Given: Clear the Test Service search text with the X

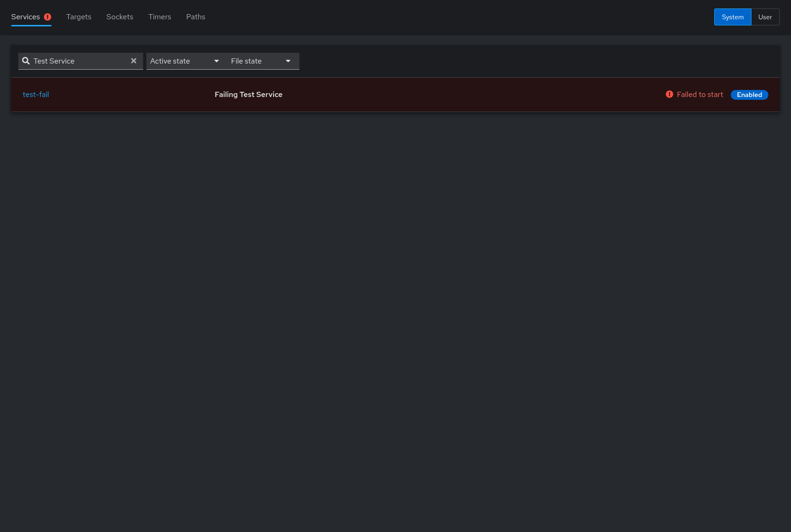Looking at the screenshot, I should (134, 61).
